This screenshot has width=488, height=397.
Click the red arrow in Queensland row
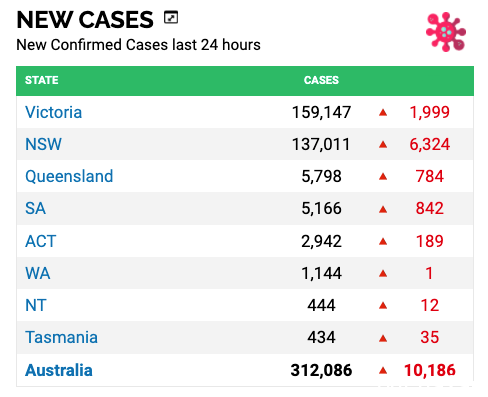pos(383,176)
